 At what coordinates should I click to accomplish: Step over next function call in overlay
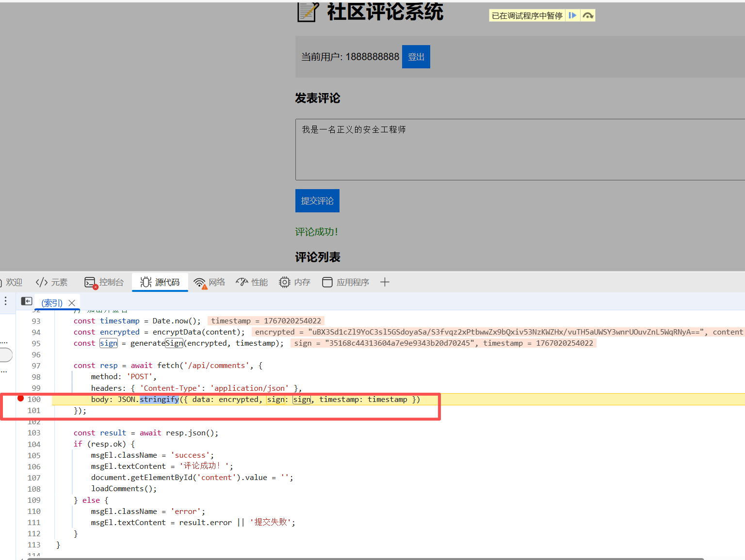point(588,16)
